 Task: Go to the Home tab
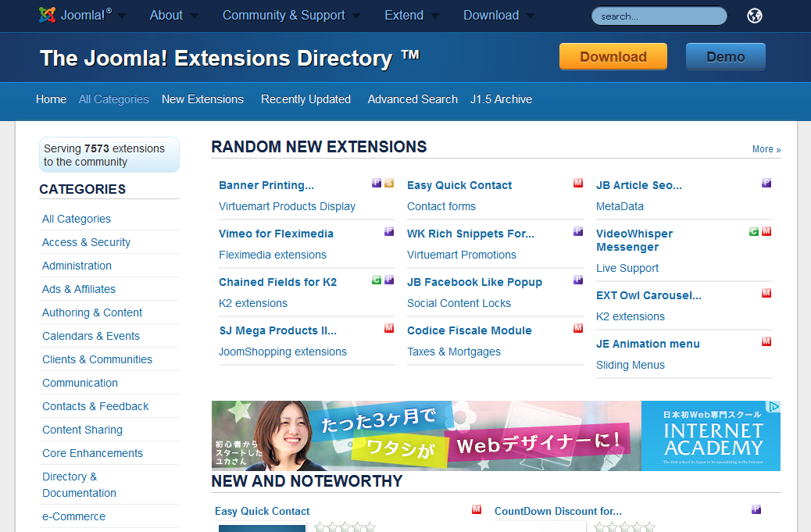52,99
